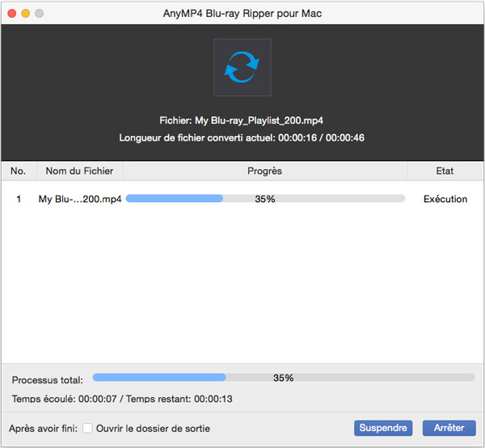Stop conversion with Arrêter button
This screenshot has width=485, height=448.
[449, 428]
